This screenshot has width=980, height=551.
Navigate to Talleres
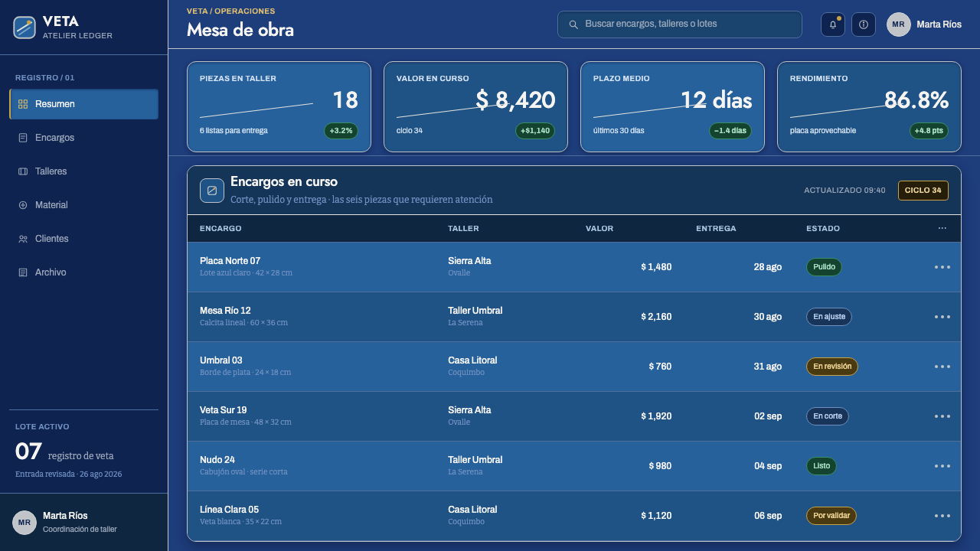coord(84,171)
